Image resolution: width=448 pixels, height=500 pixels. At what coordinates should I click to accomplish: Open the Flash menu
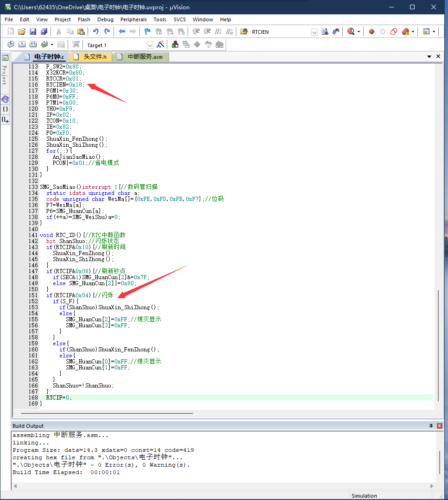(84, 19)
